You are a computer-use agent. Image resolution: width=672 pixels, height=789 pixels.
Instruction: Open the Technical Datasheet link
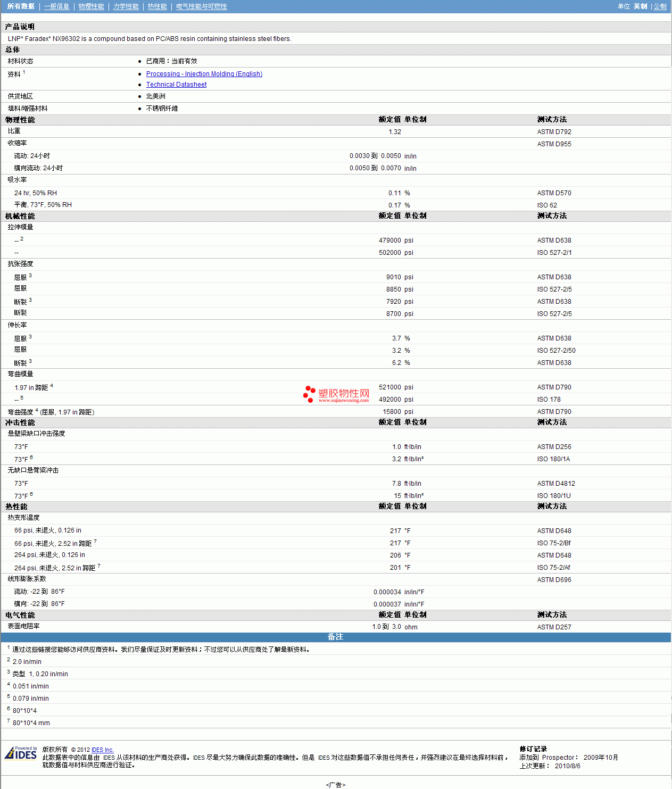coord(176,85)
